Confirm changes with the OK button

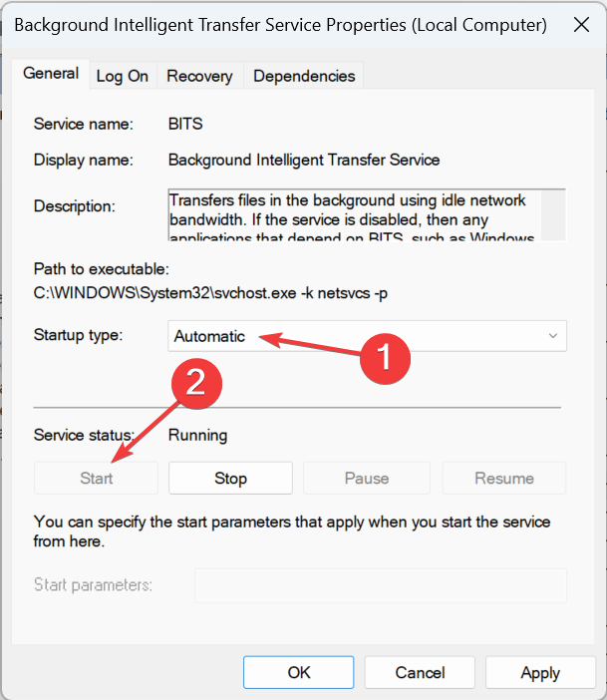pos(299,672)
